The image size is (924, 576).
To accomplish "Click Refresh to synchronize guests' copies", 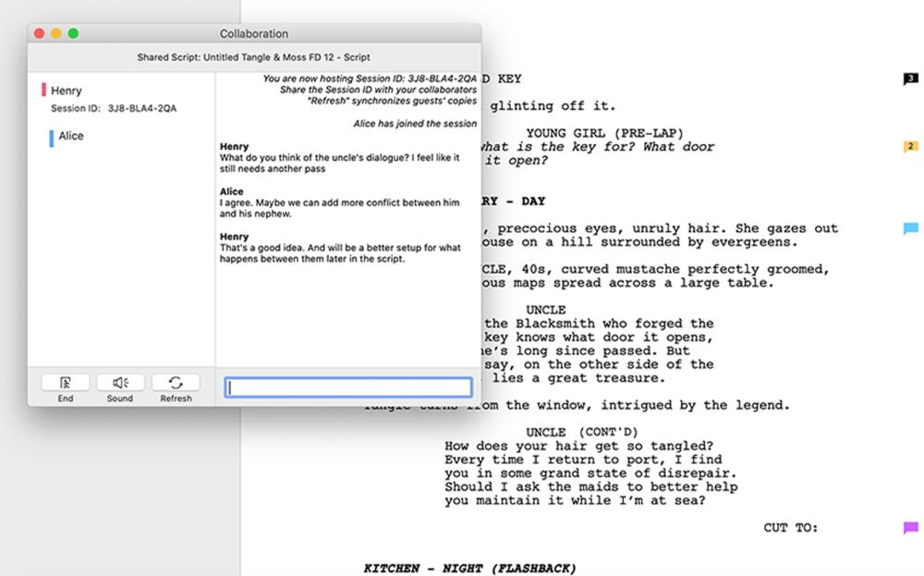I will click(176, 383).
